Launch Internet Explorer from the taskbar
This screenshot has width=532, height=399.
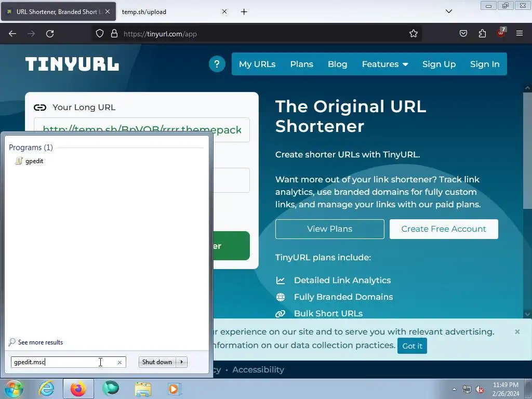point(46,389)
